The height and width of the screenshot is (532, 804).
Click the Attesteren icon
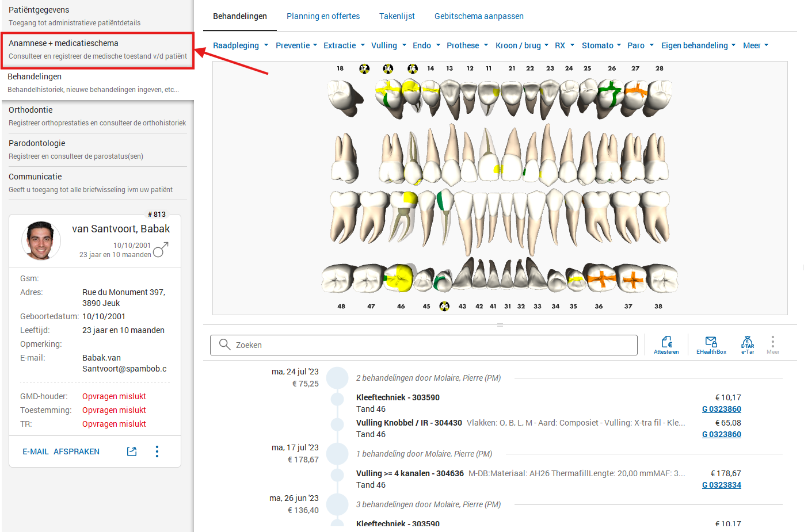pyautogui.click(x=666, y=345)
